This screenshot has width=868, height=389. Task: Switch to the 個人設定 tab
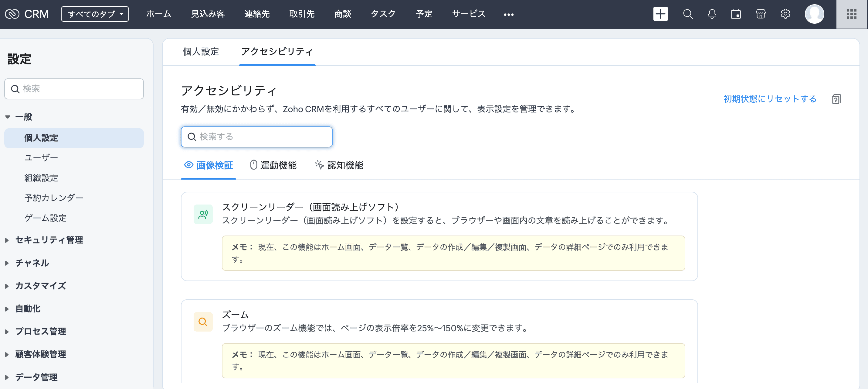click(201, 52)
